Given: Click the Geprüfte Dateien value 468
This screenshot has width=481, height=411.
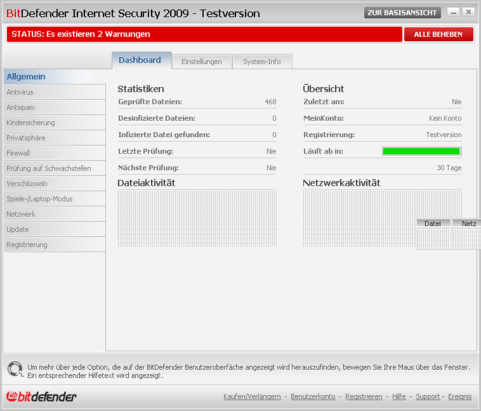Looking at the screenshot, I should click(270, 102).
